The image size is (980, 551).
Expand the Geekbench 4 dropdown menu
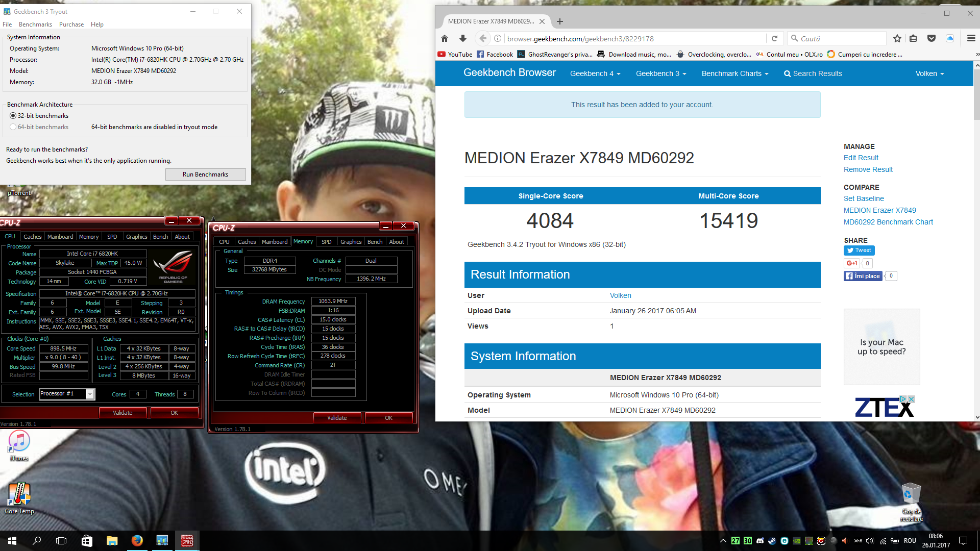pyautogui.click(x=595, y=73)
